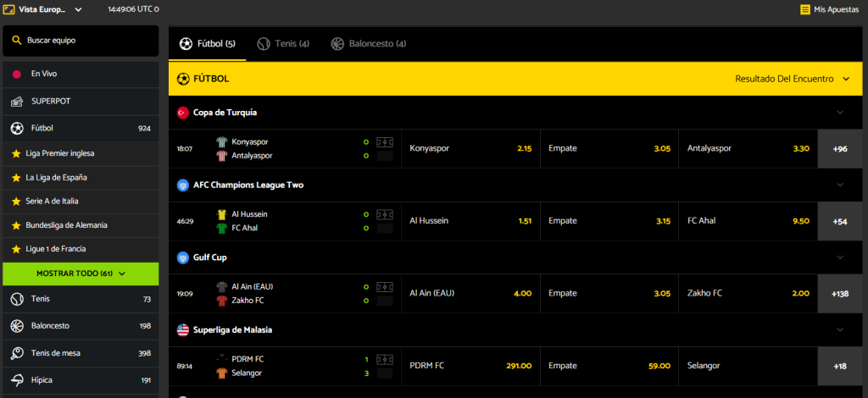Screen dimensions: 868x398
Task: Switch to the Baloncesto (4) tab
Action: click(369, 44)
